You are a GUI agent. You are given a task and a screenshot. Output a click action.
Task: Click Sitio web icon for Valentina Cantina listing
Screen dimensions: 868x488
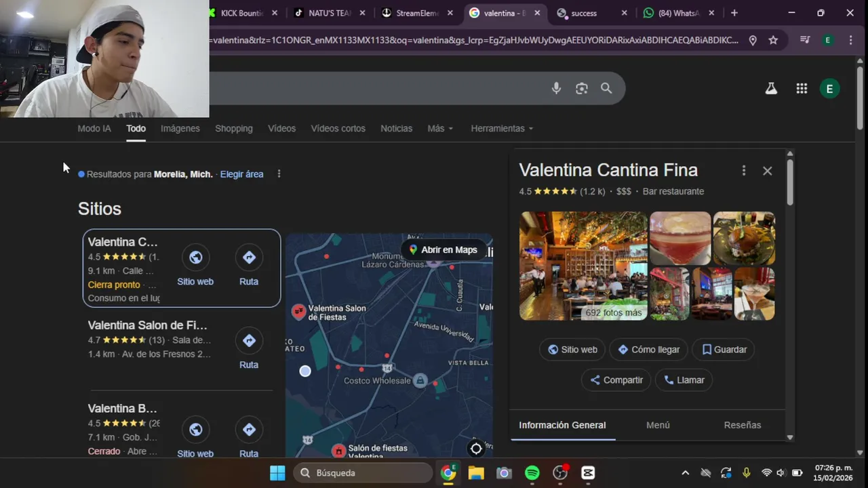(x=195, y=257)
